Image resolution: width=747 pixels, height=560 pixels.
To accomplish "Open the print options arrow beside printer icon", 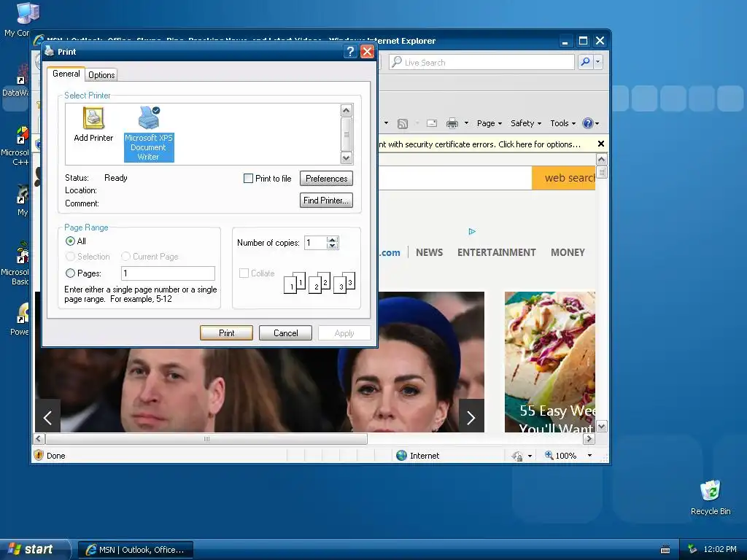I will point(466,123).
